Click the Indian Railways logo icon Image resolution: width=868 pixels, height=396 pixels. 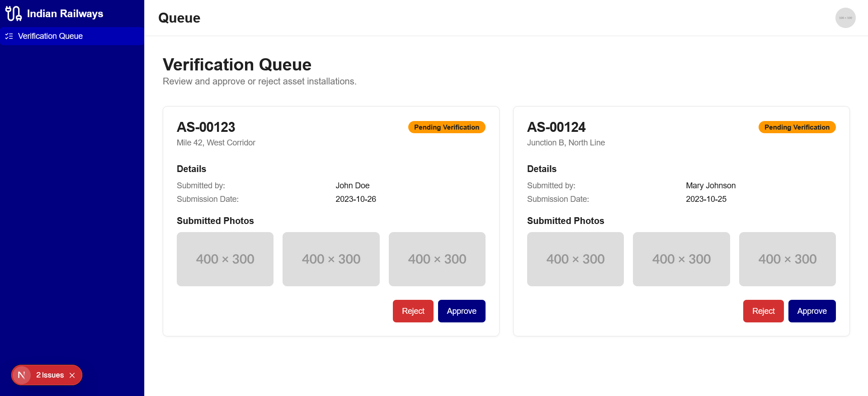pos(13,14)
